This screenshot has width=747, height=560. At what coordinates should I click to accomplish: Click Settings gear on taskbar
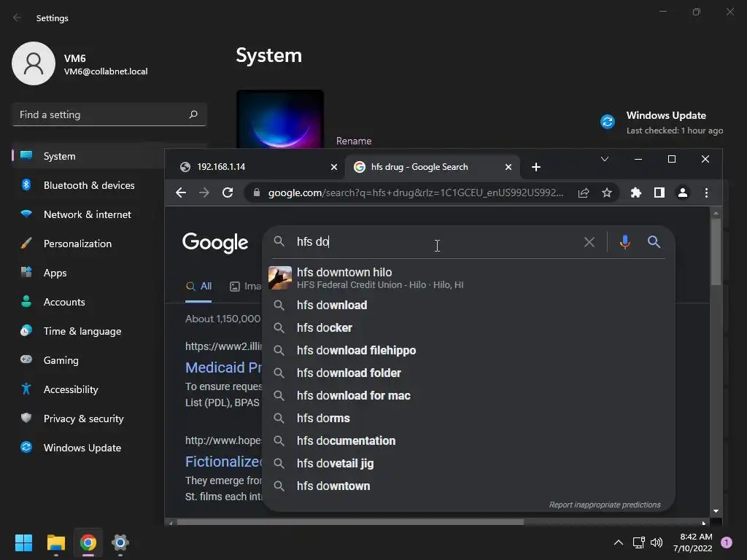click(x=120, y=542)
